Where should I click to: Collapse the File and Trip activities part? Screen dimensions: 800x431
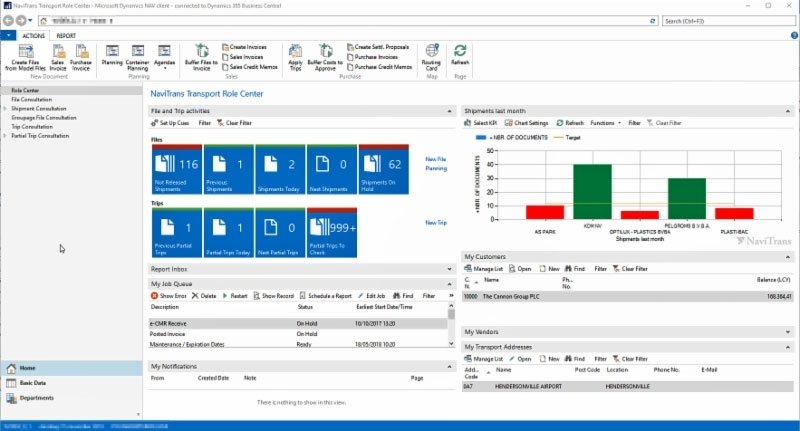tap(449, 111)
